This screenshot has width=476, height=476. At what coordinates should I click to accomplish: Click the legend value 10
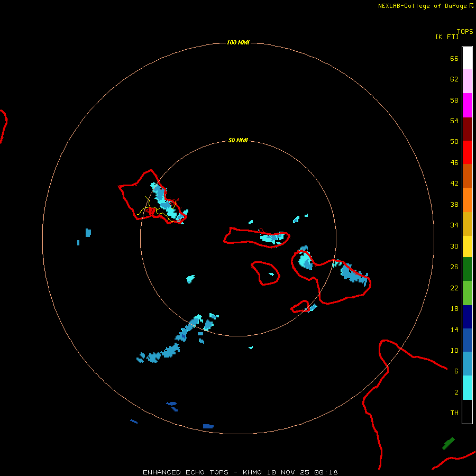click(x=454, y=350)
